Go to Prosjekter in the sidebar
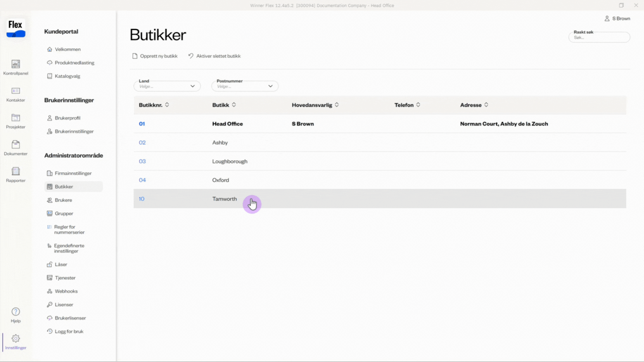Screen dimensions: 644x362 pyautogui.click(x=15, y=118)
